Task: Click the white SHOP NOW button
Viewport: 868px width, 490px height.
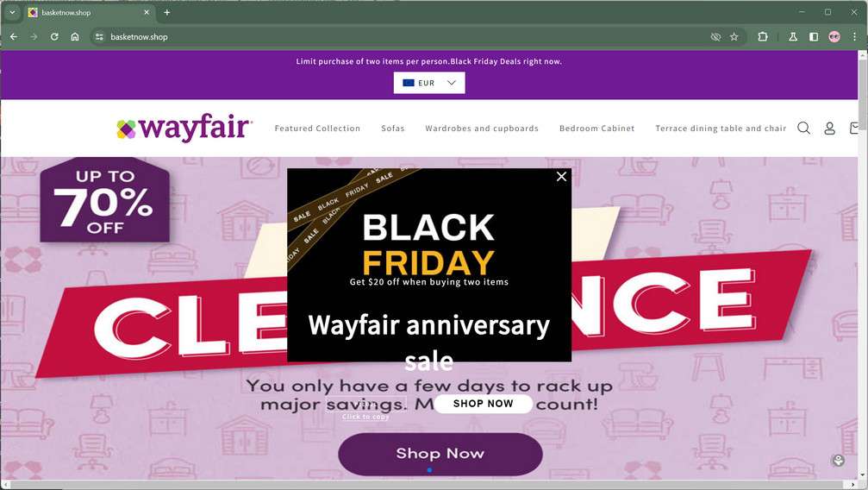Action: pyautogui.click(x=484, y=404)
